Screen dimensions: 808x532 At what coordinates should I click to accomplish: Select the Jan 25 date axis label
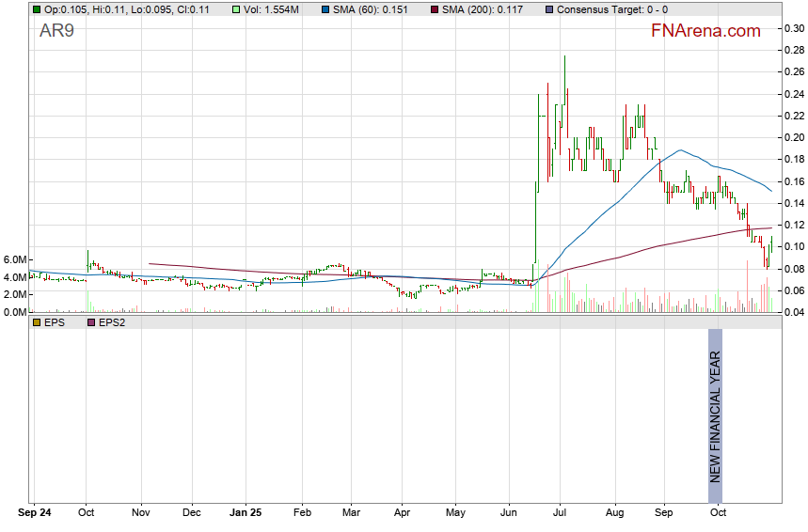pos(246,514)
